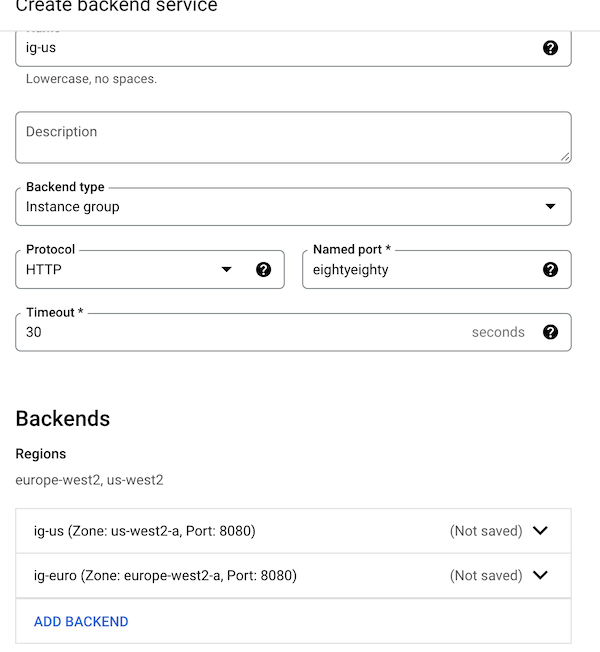The width and height of the screenshot is (600, 652).
Task: Click into the Description text area
Action: 293,137
